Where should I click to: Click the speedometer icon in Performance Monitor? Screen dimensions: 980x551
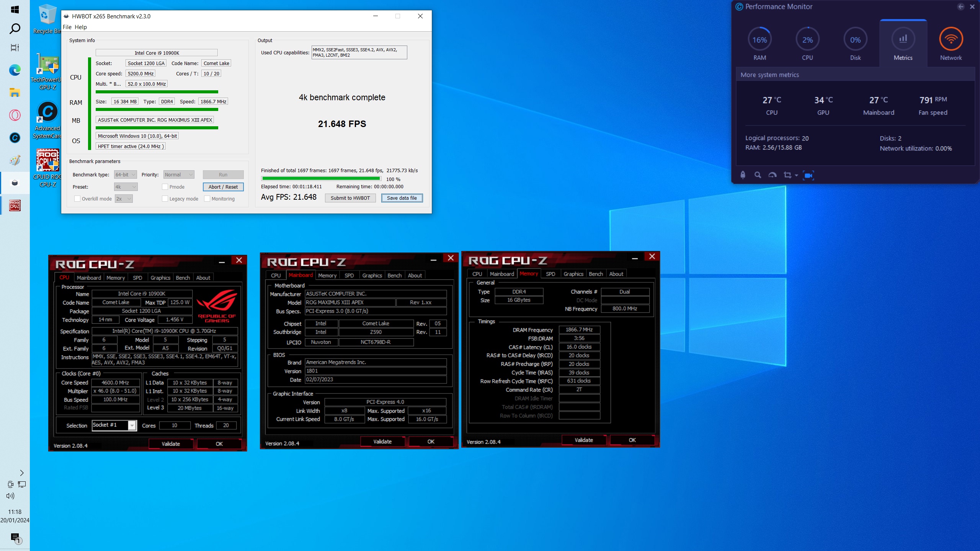(773, 175)
